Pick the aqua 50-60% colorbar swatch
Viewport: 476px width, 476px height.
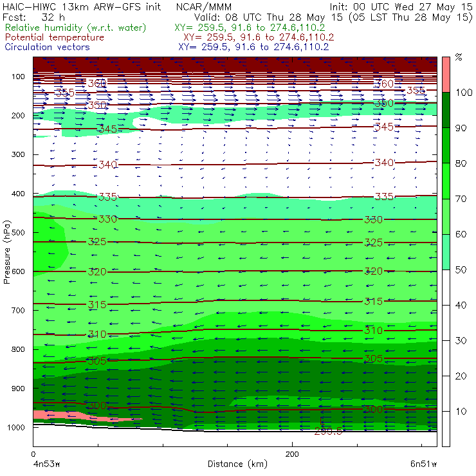pyautogui.click(x=446, y=252)
